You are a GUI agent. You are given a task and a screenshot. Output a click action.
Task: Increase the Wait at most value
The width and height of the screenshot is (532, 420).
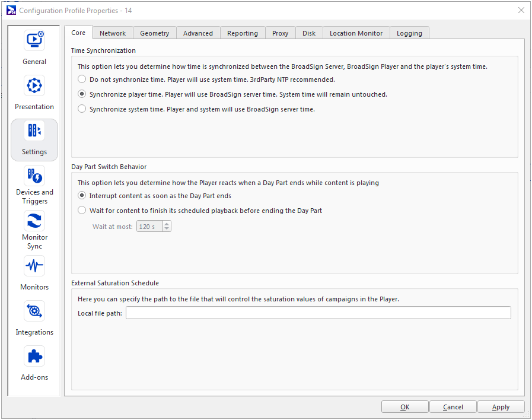coord(167,224)
